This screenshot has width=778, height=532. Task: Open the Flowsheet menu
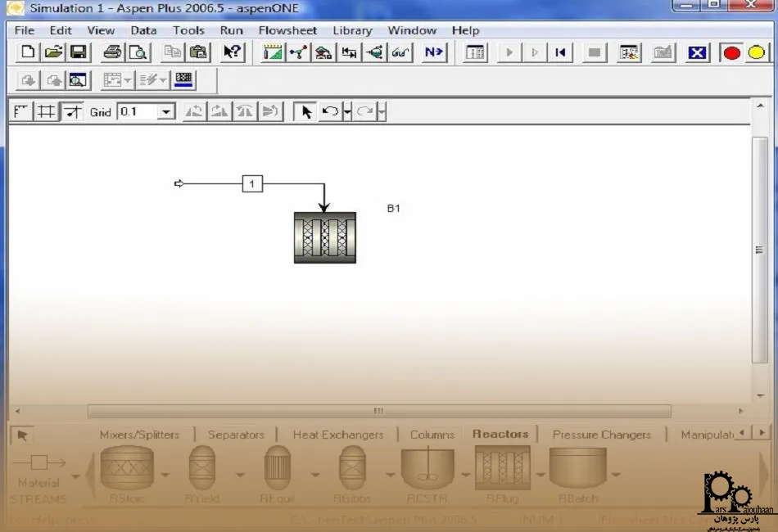(287, 30)
